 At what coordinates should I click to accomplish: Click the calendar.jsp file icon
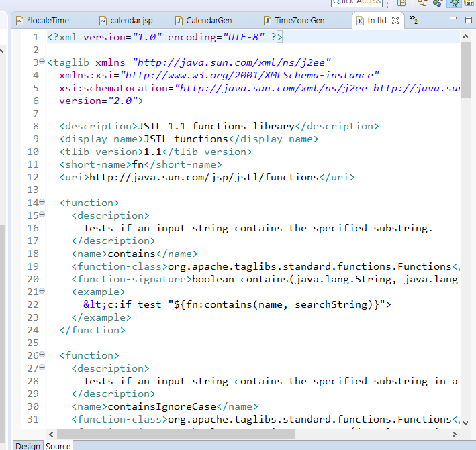click(103, 21)
